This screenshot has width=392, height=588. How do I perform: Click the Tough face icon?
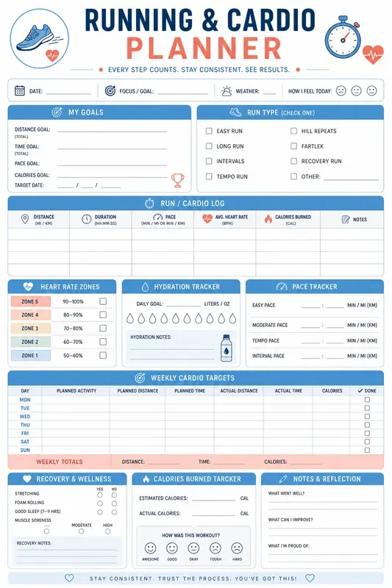coord(215,548)
